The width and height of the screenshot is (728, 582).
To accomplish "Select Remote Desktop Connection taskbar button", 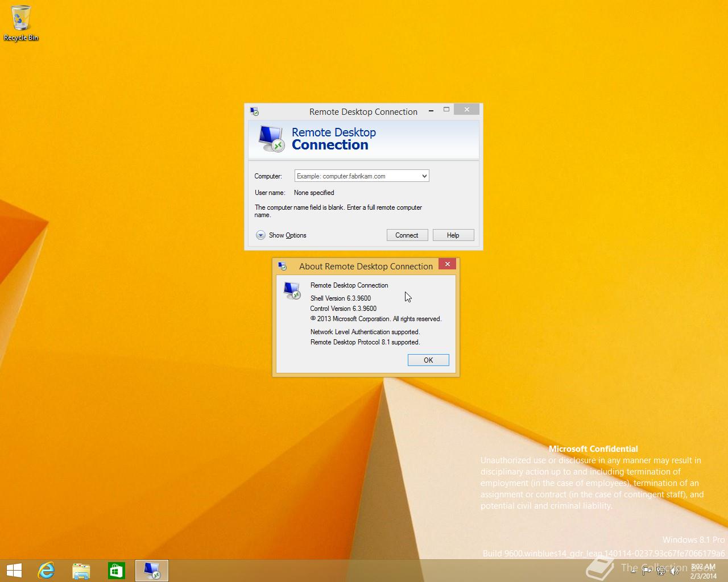I will click(x=152, y=570).
